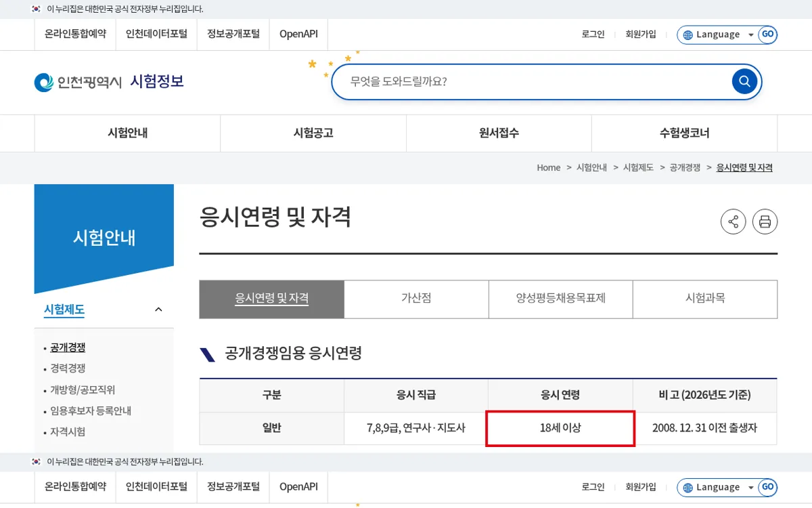Click the 시험제도 breadcrumb link
This screenshot has height=508, width=812.
point(638,167)
